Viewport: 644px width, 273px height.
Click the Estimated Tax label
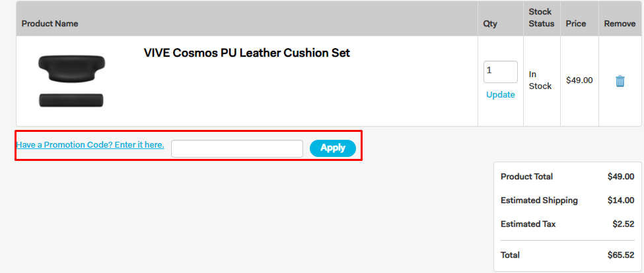coord(528,224)
